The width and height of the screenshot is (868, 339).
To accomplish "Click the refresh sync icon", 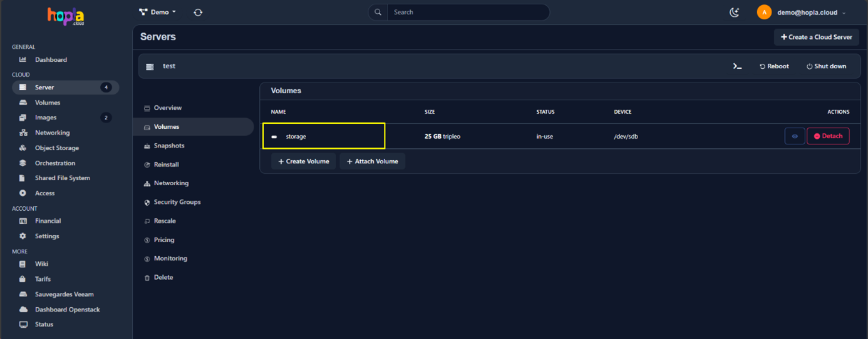I will (x=198, y=12).
